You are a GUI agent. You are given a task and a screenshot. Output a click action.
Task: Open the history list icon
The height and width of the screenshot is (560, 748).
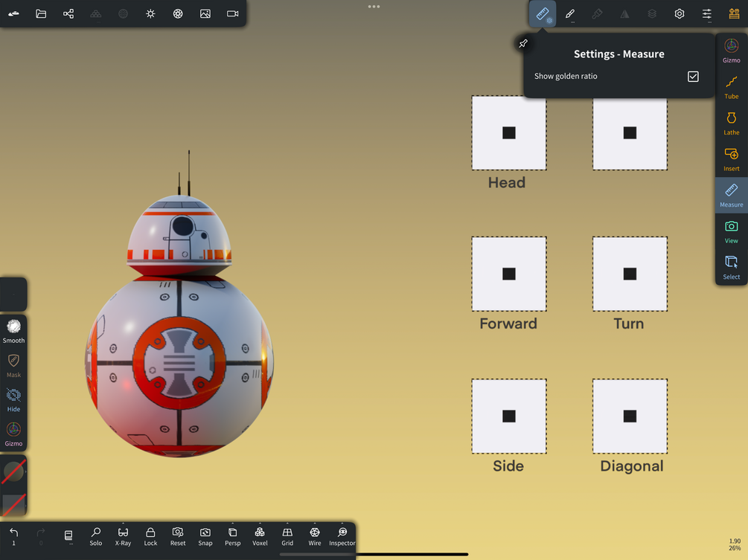tap(68, 536)
